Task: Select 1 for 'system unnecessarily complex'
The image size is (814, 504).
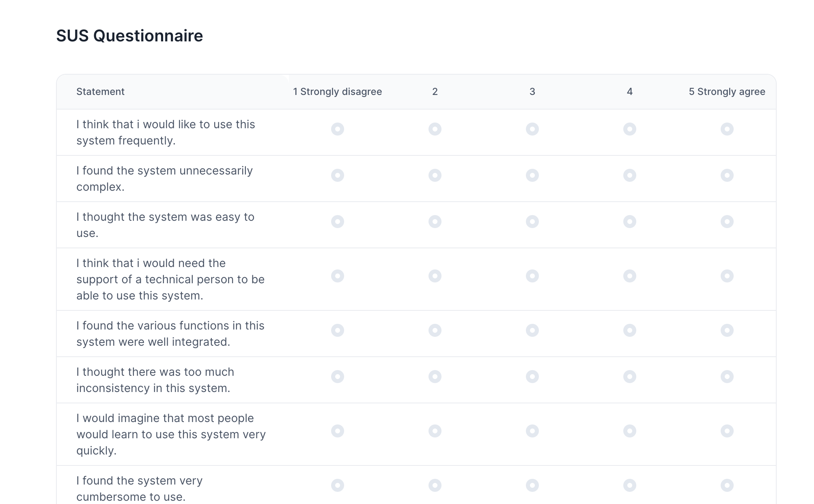Action: 338,175
